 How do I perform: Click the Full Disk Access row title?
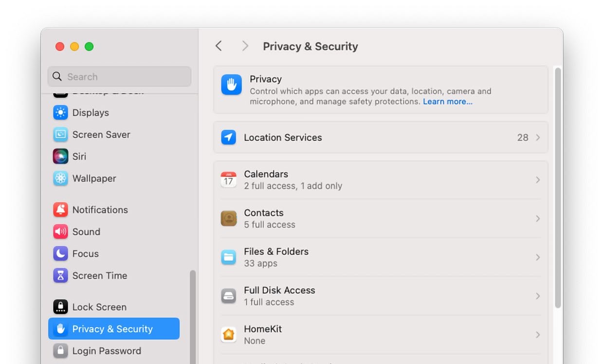tap(279, 290)
